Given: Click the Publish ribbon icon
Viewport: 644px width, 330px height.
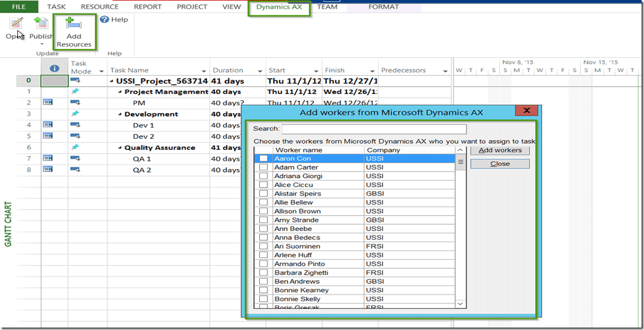Looking at the screenshot, I should click(41, 24).
